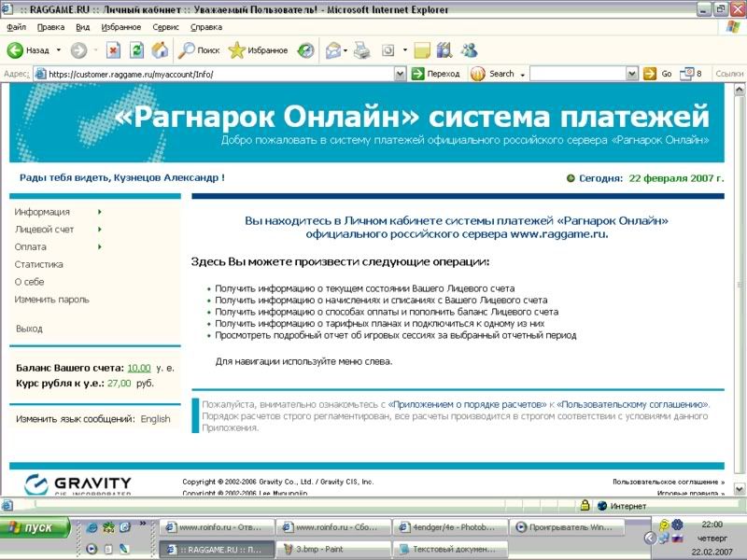The width and height of the screenshot is (747, 560).
Task: Refresh the page using the green arrows icon
Action: click(136, 50)
